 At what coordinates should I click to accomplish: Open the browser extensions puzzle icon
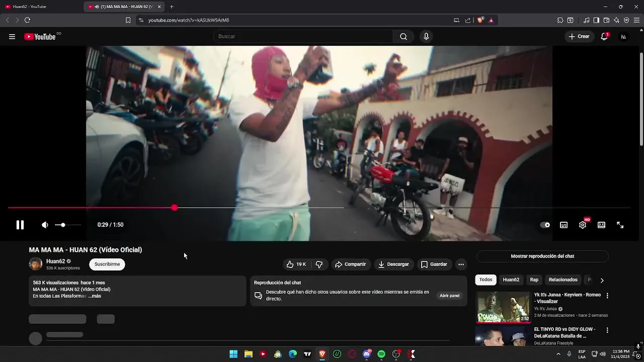[x=560, y=20]
